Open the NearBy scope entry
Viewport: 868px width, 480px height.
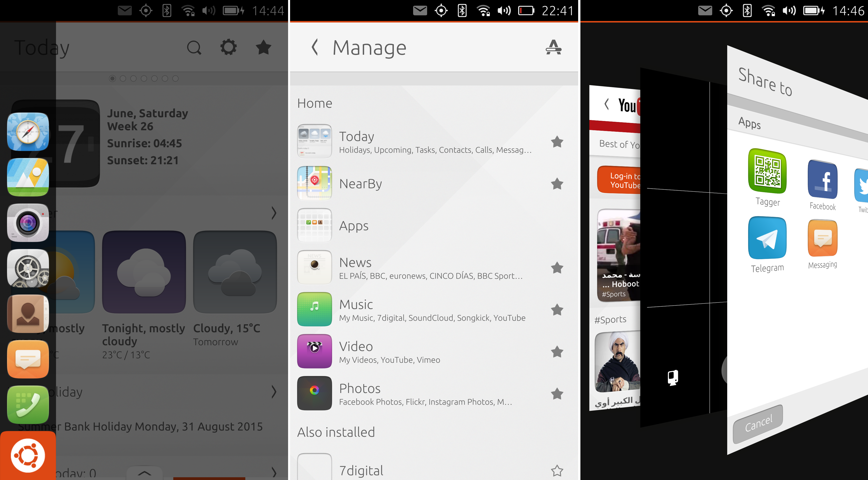click(x=434, y=183)
